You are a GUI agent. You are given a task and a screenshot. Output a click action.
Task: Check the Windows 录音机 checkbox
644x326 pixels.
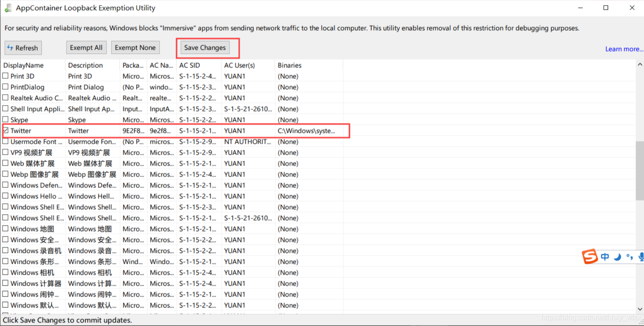click(5, 250)
